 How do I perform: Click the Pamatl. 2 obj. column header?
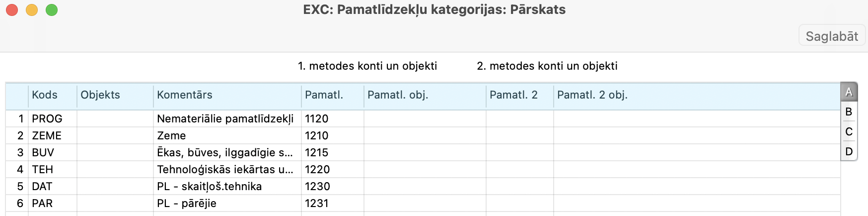click(592, 95)
